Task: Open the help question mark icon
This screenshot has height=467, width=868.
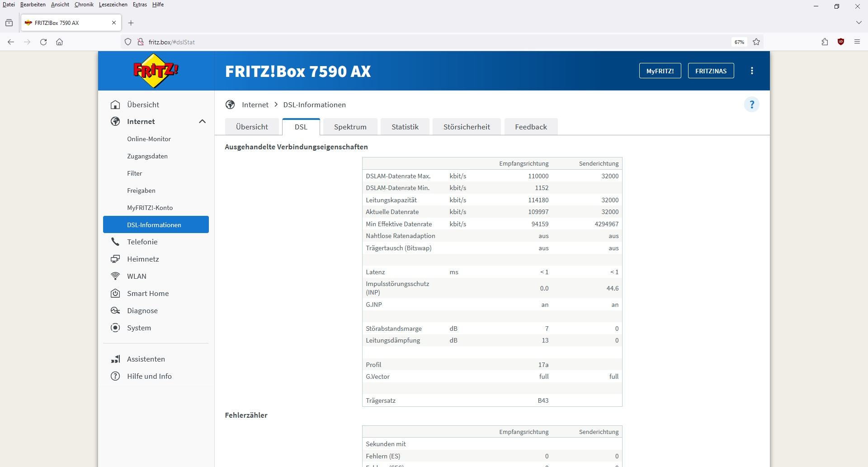Action: coord(752,105)
